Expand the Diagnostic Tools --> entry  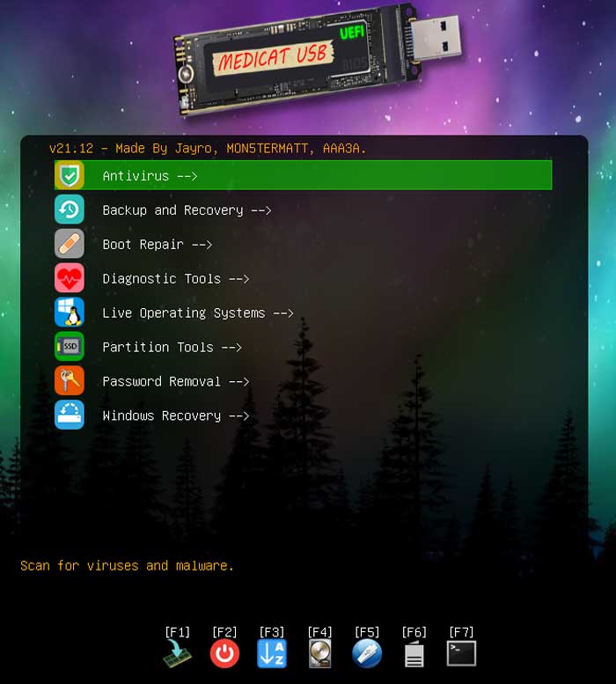pos(175,279)
